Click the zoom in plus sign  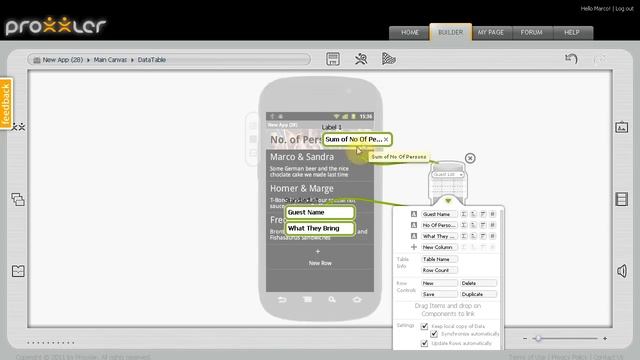pyautogui.click(x=605, y=338)
